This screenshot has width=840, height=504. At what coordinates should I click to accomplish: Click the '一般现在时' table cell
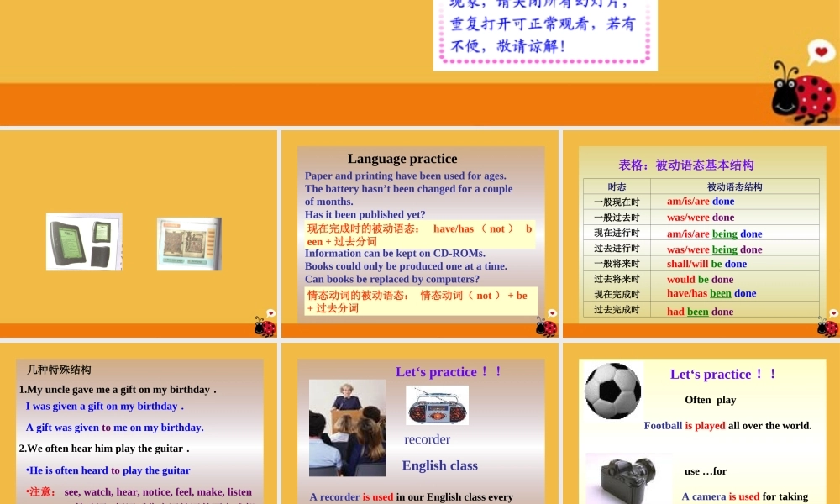coord(617,202)
